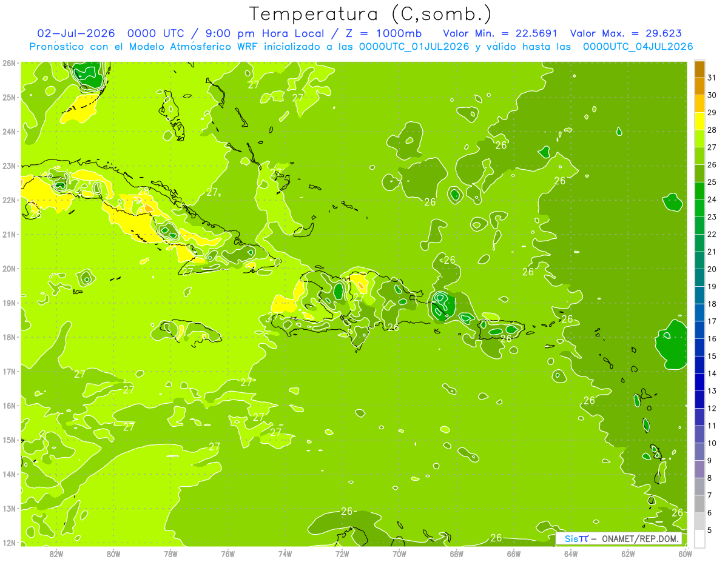Click latitude axis label '17N'
This screenshot has height=562, width=728.
point(9,372)
